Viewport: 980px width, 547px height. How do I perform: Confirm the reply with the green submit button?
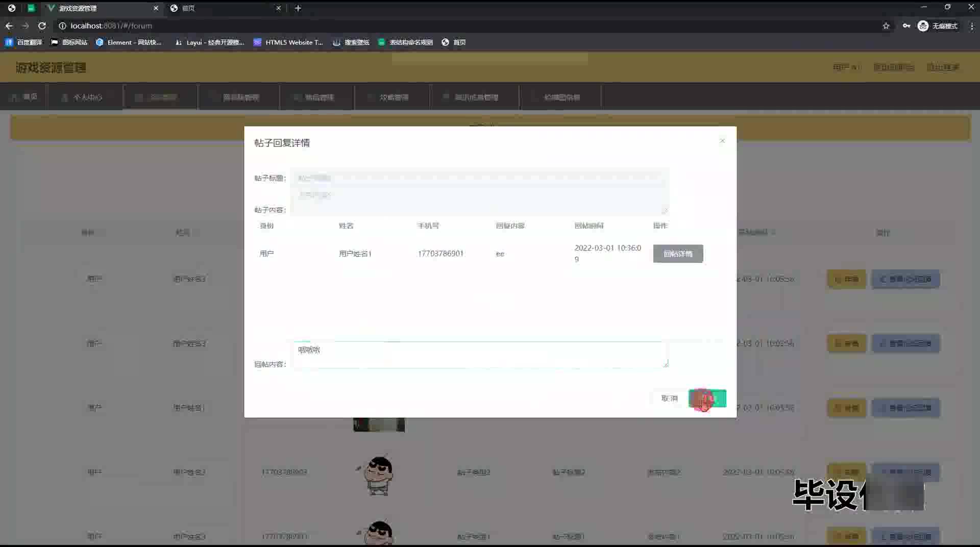click(x=707, y=399)
